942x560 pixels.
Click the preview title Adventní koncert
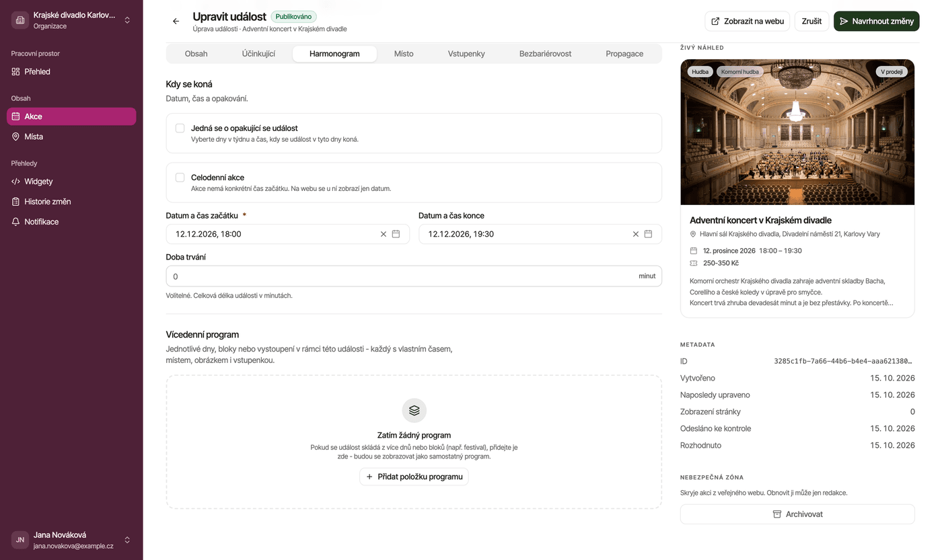pos(760,220)
